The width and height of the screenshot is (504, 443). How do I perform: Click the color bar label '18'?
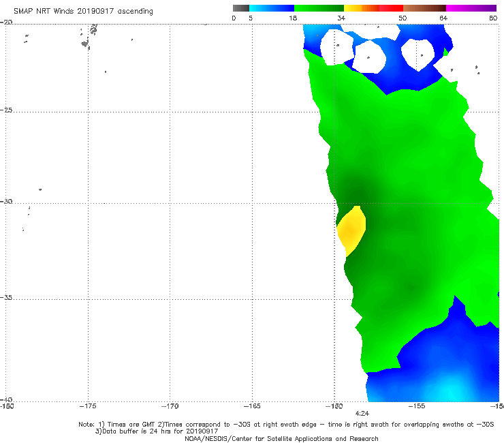click(x=293, y=18)
